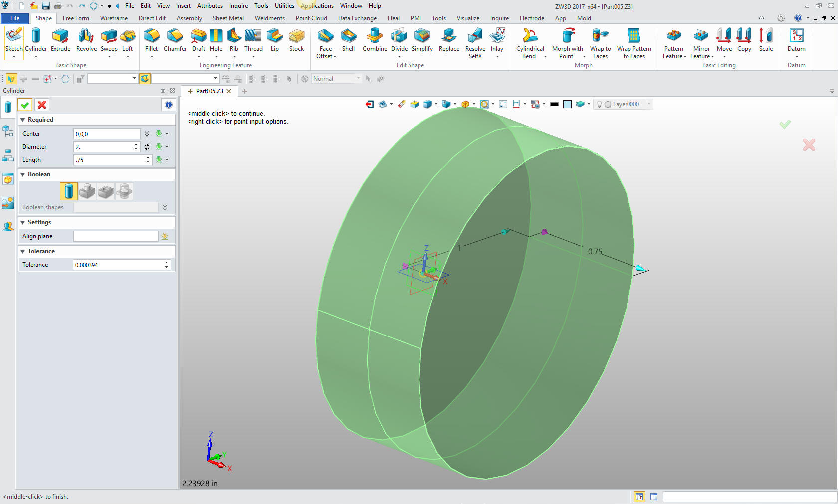Click the Length value field

point(109,160)
